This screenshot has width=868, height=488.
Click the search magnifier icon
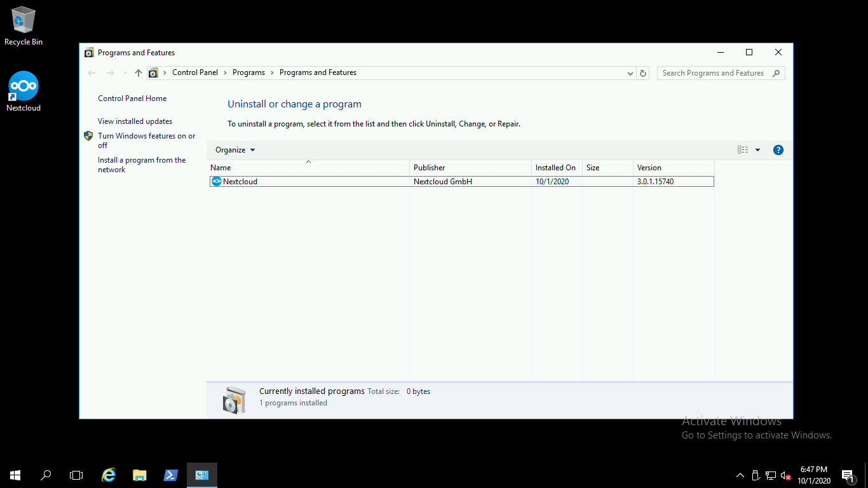tap(776, 73)
